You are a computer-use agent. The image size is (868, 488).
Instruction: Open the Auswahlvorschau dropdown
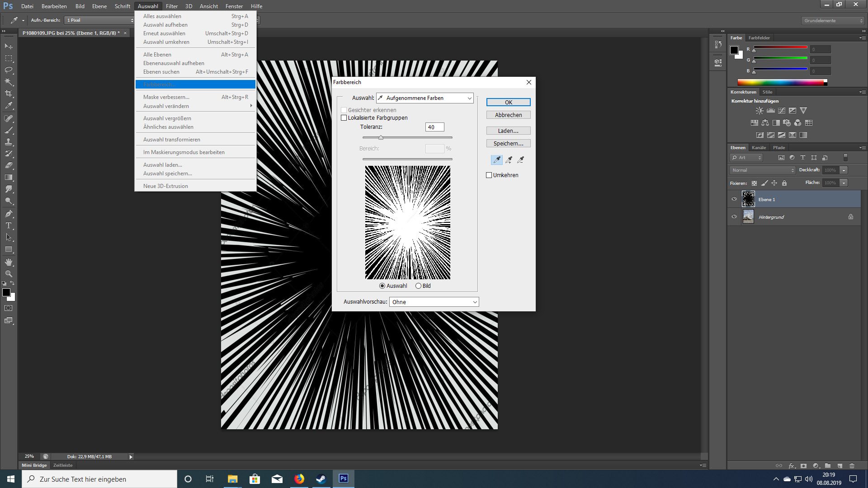(434, 302)
